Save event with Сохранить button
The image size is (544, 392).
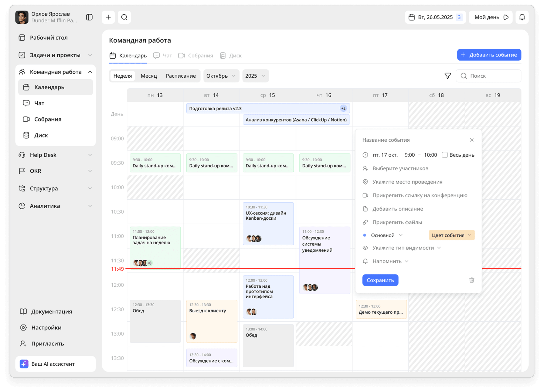coord(380,280)
